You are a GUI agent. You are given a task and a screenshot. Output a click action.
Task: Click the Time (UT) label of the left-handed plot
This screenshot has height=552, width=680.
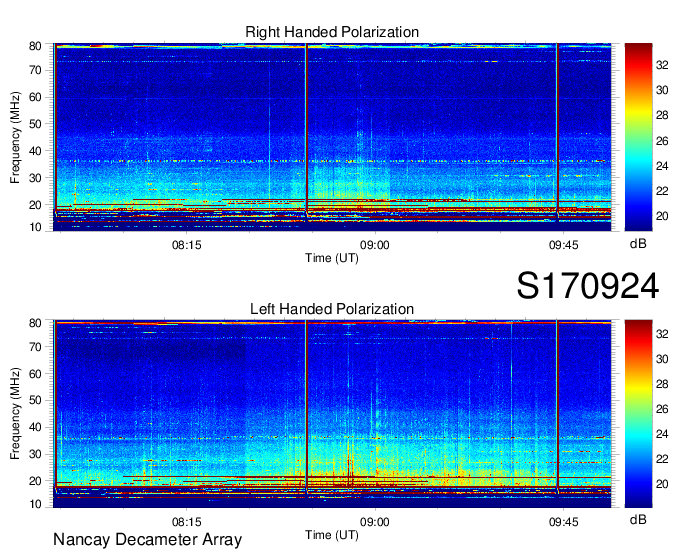tap(332, 535)
